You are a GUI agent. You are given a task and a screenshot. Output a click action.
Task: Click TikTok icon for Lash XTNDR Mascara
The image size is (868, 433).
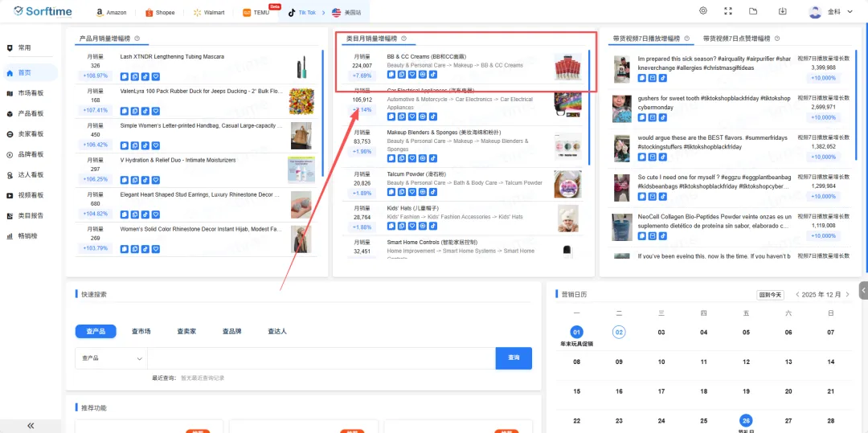click(145, 76)
